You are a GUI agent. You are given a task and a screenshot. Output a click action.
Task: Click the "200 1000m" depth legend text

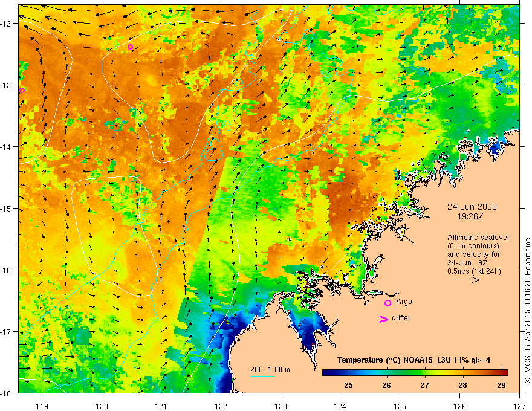(270, 370)
